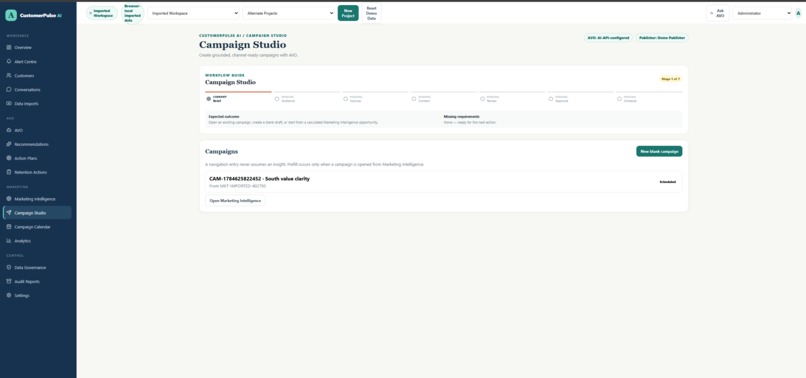Expand the Alternate Projects dropdown
806x378 pixels.
click(289, 13)
